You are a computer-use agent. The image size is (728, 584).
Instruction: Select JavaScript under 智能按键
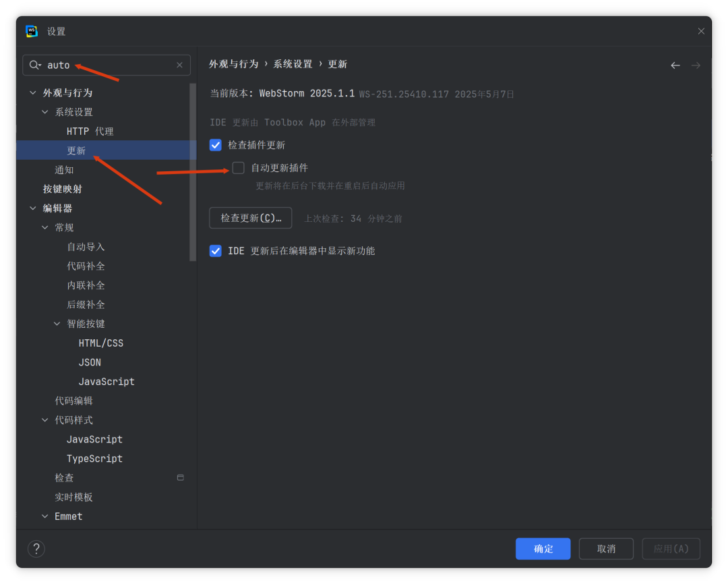pyautogui.click(x=107, y=382)
